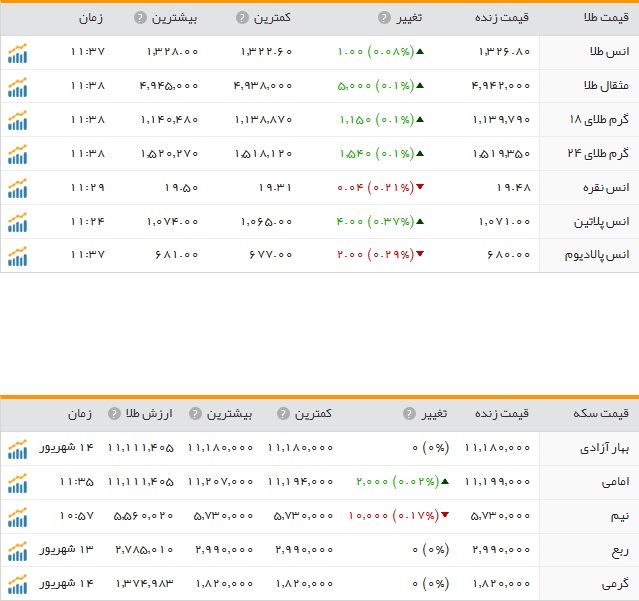Select the مثقال طلا row label

point(606,85)
